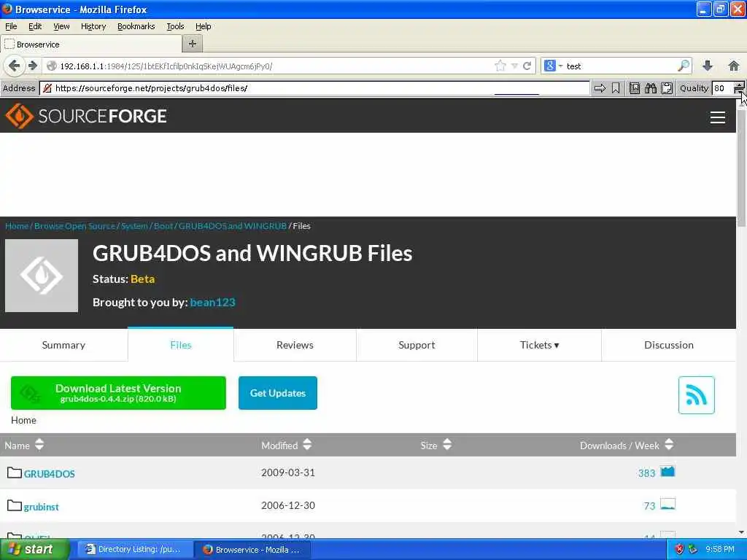The width and height of the screenshot is (747, 560).
Task: Go to Firefox home page icon
Action: [x=734, y=66]
